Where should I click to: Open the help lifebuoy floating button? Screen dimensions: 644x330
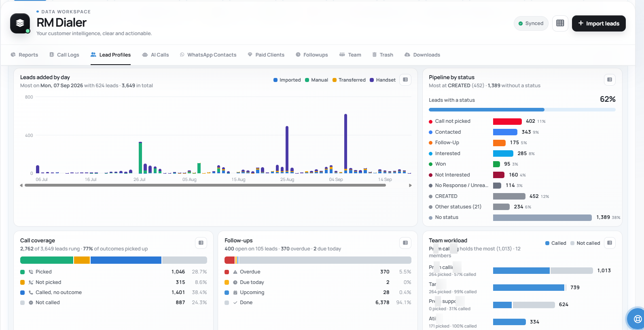coord(638,319)
